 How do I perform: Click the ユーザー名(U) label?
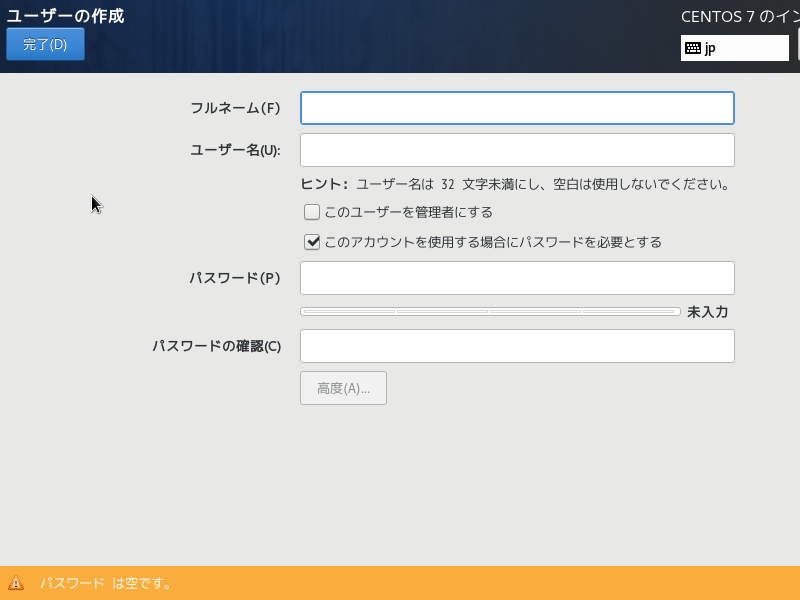(x=235, y=150)
